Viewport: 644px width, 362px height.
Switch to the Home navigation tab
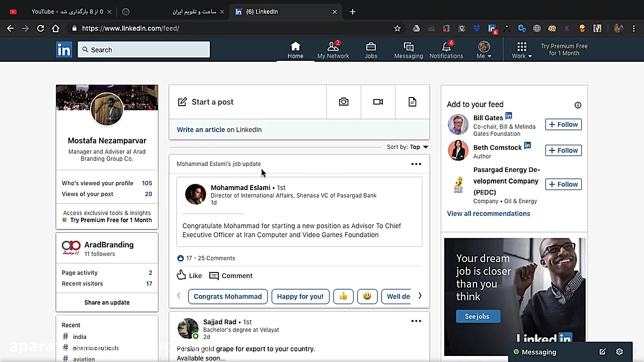[x=295, y=48]
